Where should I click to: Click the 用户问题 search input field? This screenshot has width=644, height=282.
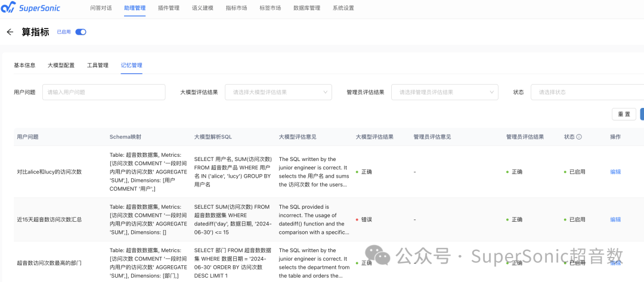point(104,92)
